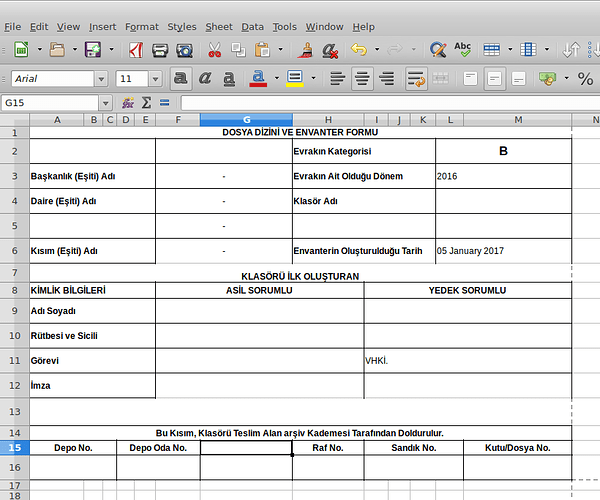Image resolution: width=600 pixels, height=500 pixels.
Task: Click the equals Function icon
Action: tap(165, 103)
